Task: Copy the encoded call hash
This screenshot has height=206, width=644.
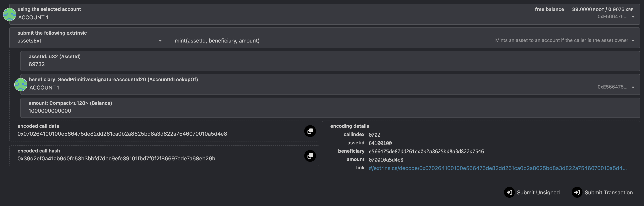Action: pos(310,156)
